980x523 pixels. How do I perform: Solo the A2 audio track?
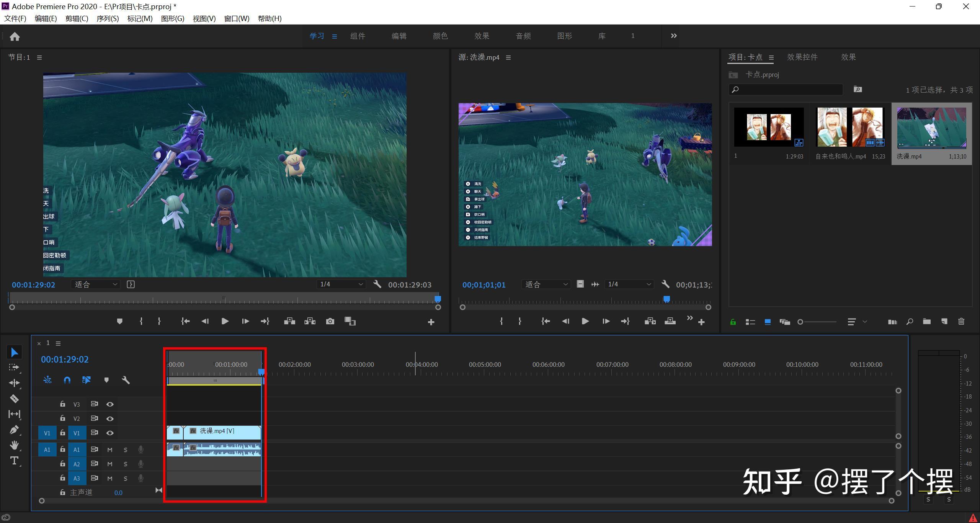126,464
